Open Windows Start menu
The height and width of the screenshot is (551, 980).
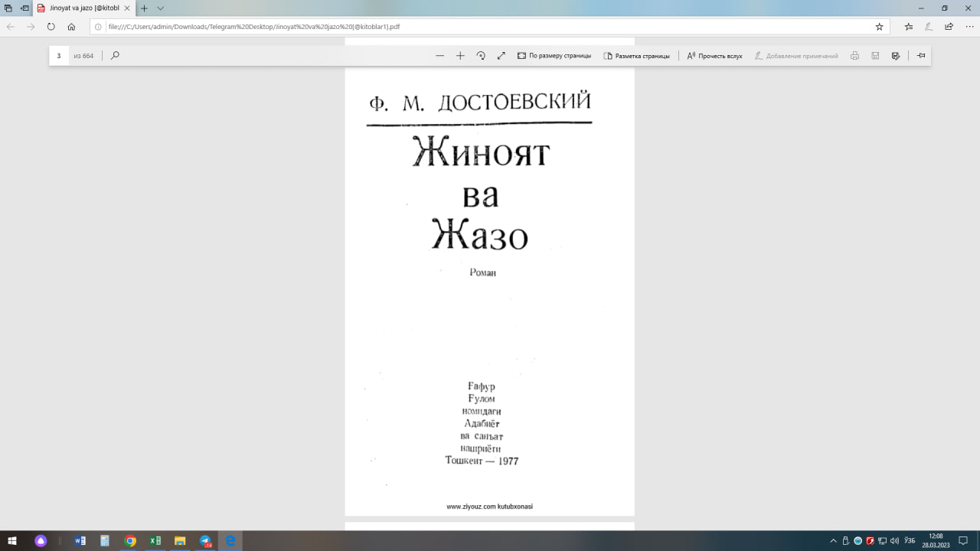[12, 540]
